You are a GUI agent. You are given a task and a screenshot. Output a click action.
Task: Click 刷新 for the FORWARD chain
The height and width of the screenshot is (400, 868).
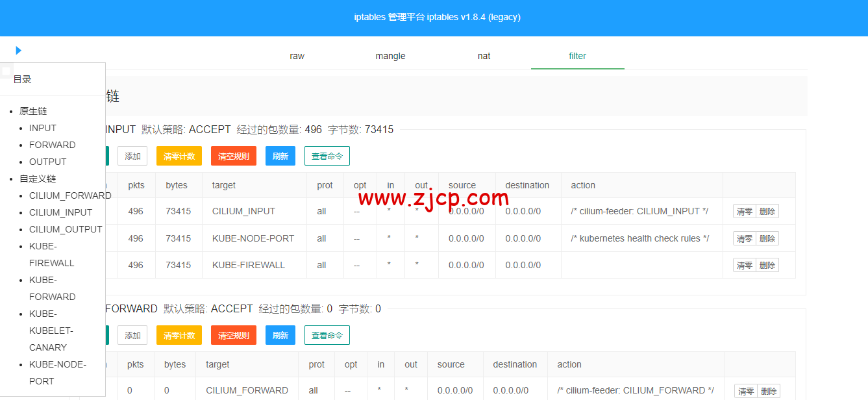pos(280,335)
